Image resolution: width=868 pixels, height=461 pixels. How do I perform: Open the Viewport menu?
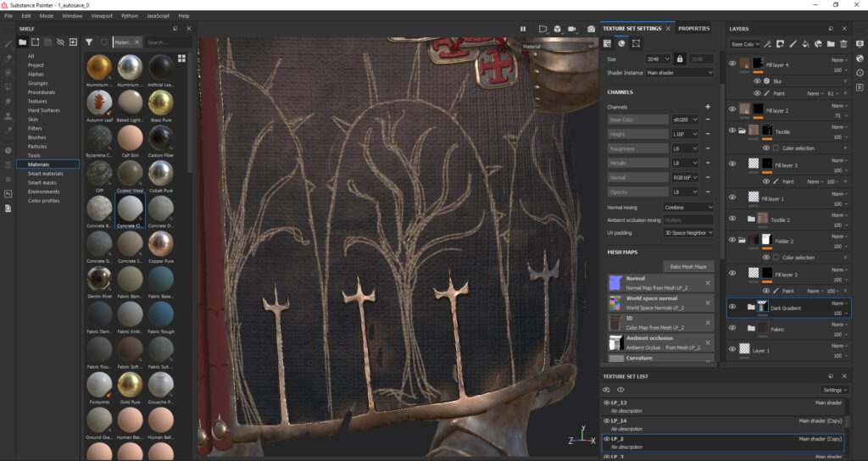101,15
